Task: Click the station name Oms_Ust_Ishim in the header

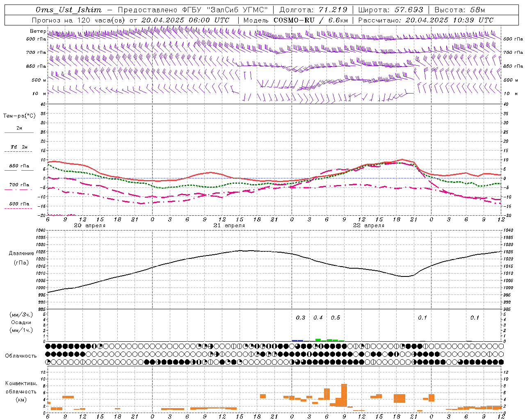Action: click(x=68, y=10)
